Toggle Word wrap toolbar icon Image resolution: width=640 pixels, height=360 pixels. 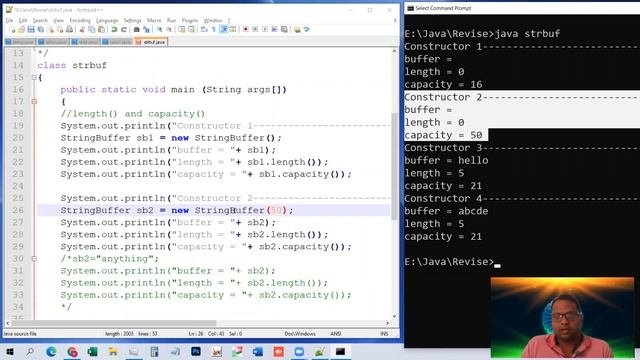(204, 29)
